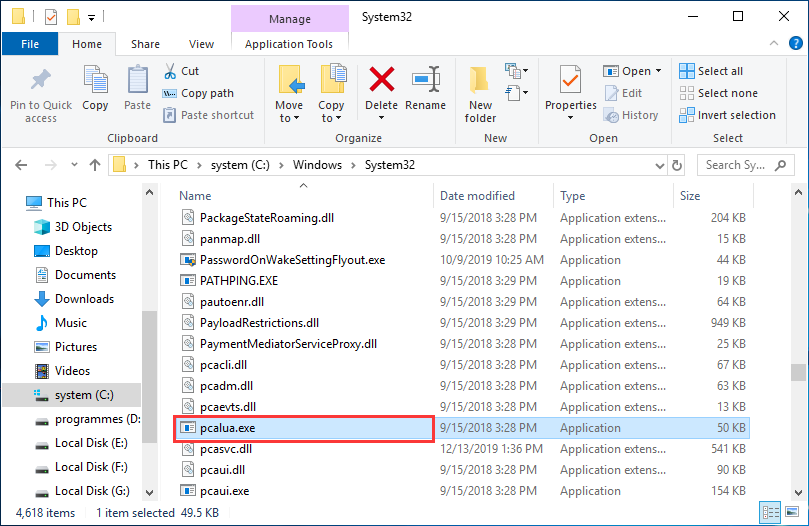Switch to the Share tab

pyautogui.click(x=145, y=44)
